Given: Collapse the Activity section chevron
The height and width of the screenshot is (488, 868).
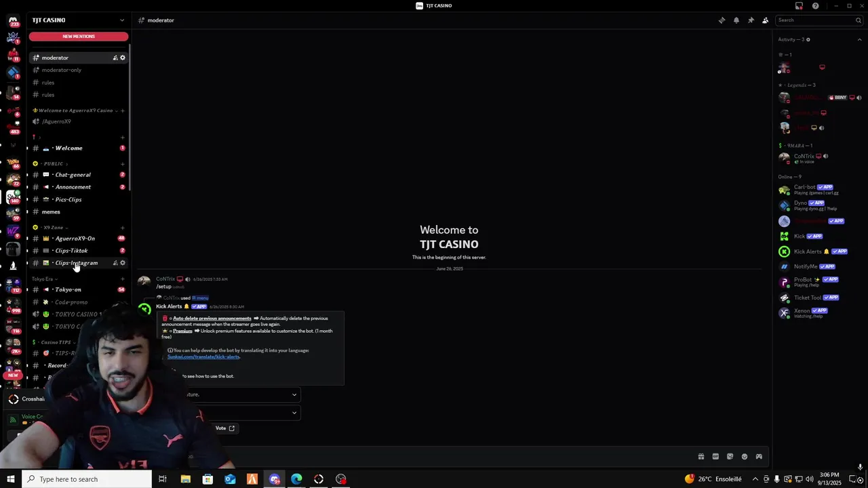Looking at the screenshot, I should [x=859, y=39].
